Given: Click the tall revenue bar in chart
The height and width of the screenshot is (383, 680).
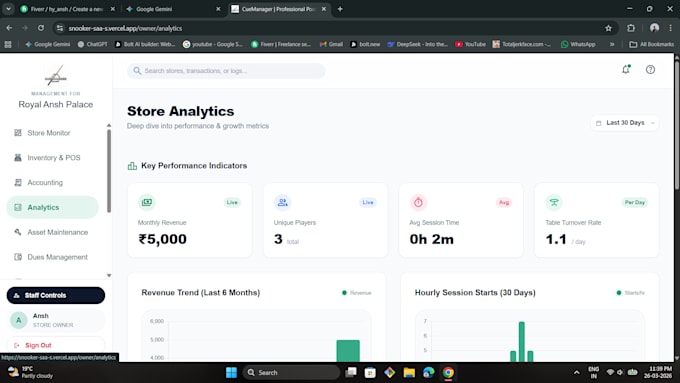Looking at the screenshot, I should click(348, 350).
